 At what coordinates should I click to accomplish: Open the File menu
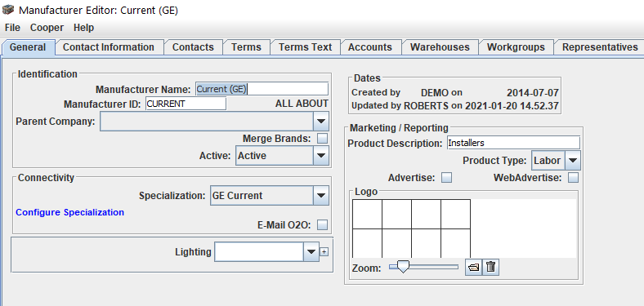coord(12,28)
